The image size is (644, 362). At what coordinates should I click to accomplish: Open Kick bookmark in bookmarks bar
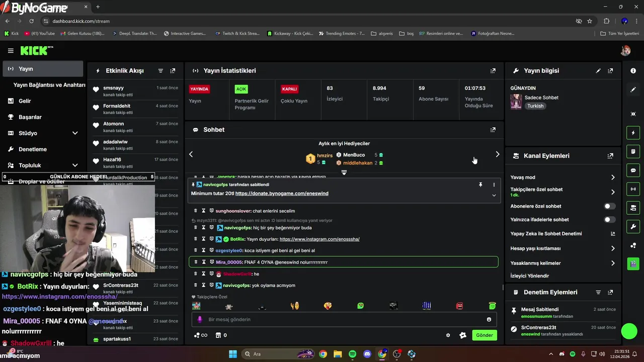click(11, 34)
